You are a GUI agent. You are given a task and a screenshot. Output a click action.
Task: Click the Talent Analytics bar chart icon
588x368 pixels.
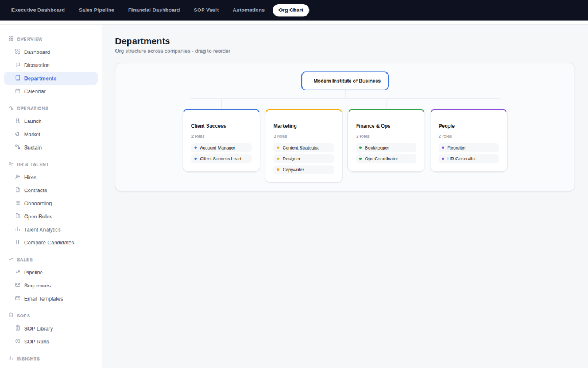[17, 229]
